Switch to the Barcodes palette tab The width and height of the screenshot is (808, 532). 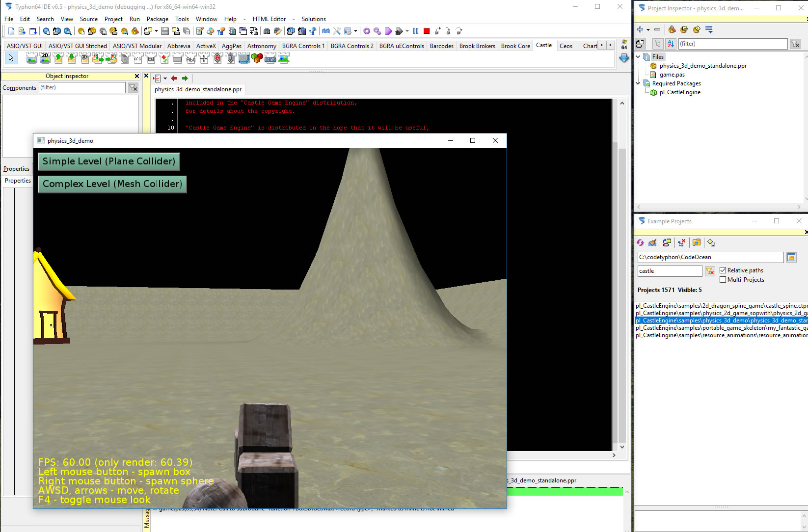click(x=442, y=46)
